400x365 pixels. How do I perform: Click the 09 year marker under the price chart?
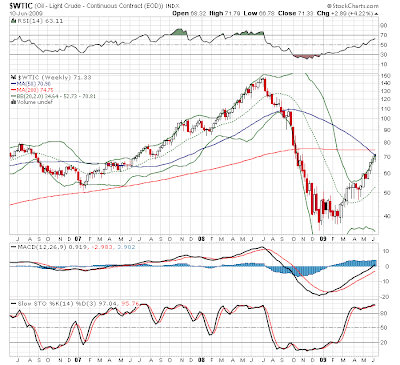click(323, 239)
